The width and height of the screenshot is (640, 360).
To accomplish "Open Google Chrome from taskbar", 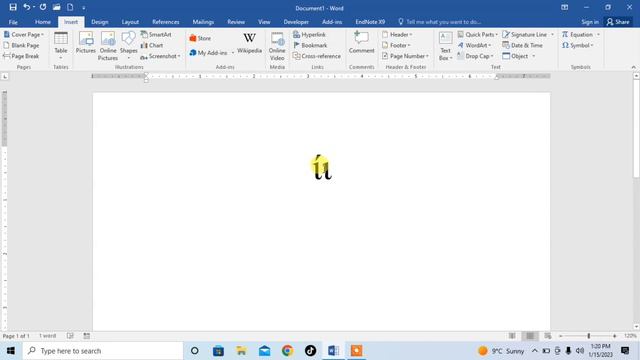I will tap(287, 351).
